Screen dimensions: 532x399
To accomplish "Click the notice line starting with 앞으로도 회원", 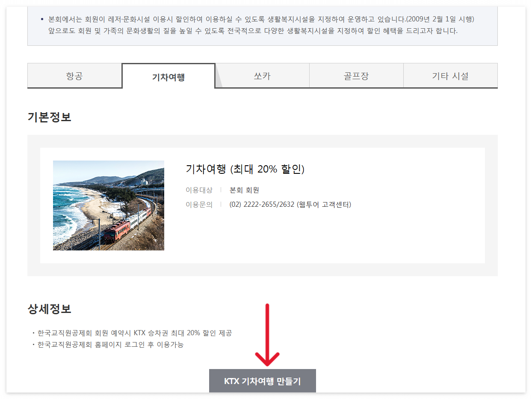I will pyautogui.click(x=253, y=31).
